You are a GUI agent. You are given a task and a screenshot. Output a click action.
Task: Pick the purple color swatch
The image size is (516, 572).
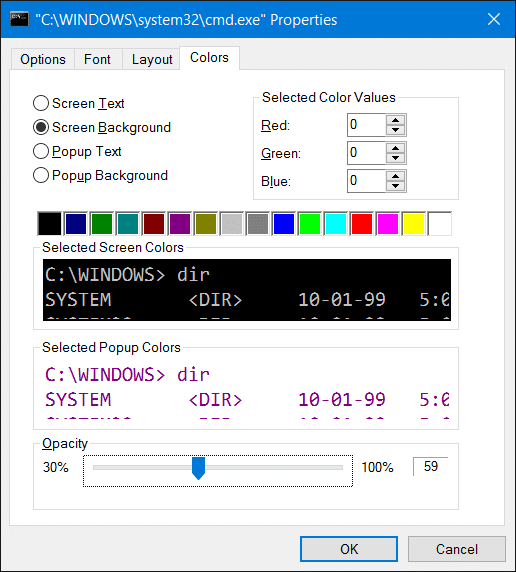(x=180, y=224)
